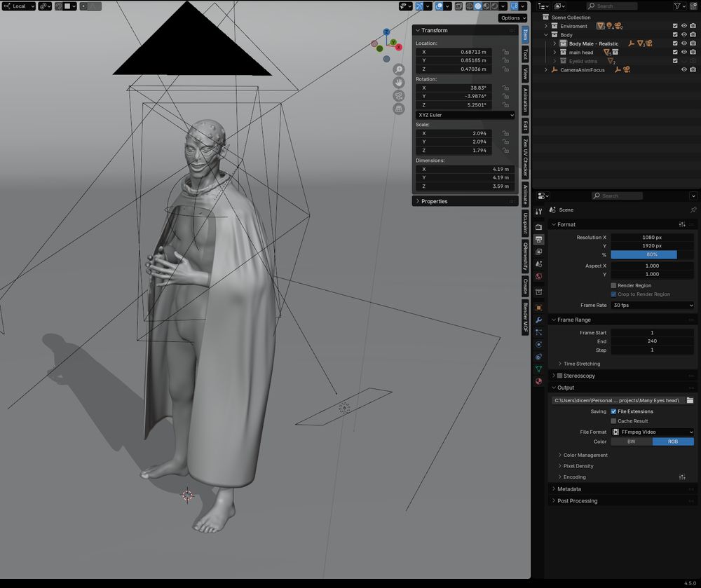Adjust the resolution percentage 80% slider

[652, 254]
